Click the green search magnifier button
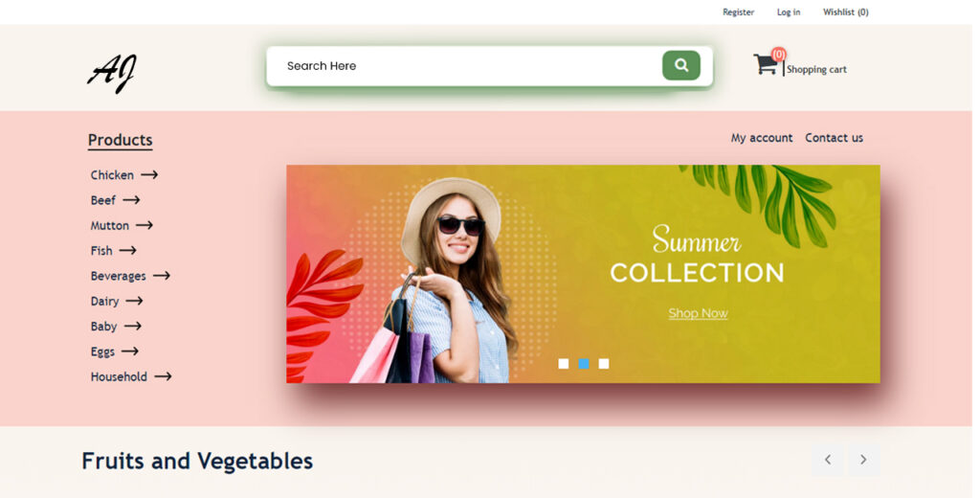The image size is (980, 498). pos(681,65)
